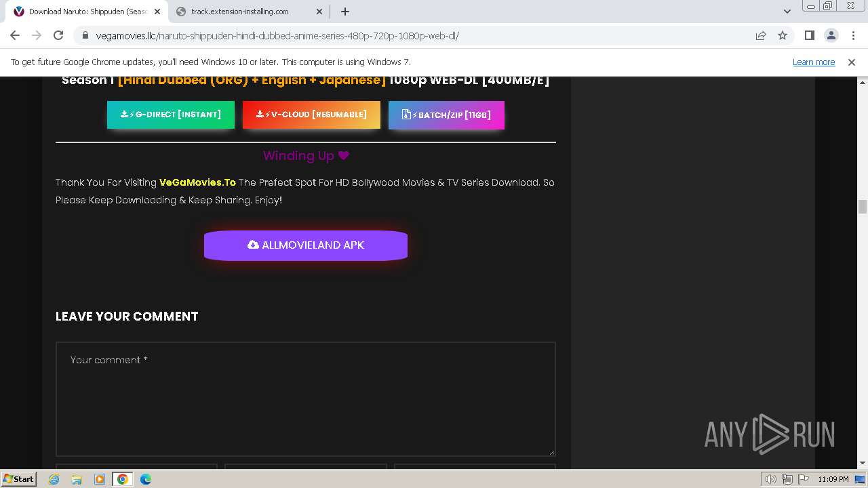
Task: Click the LEAVE YOUR COMMENT heading
Action: click(127, 317)
